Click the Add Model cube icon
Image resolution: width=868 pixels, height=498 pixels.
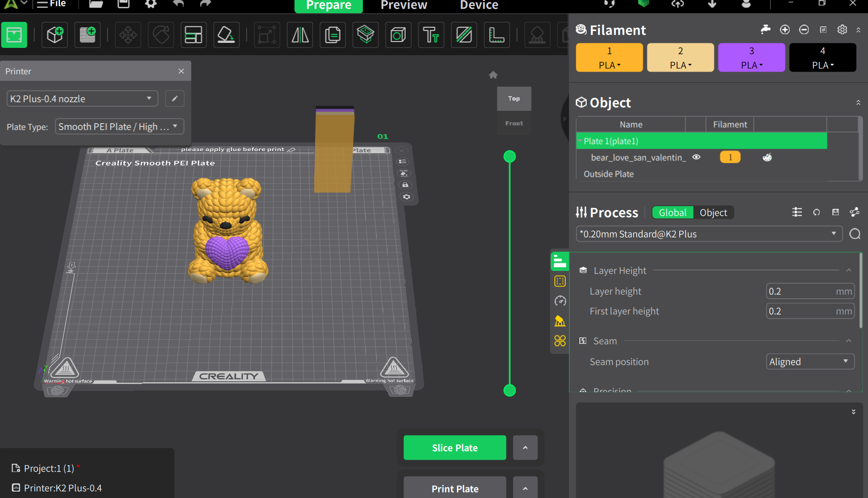click(55, 35)
